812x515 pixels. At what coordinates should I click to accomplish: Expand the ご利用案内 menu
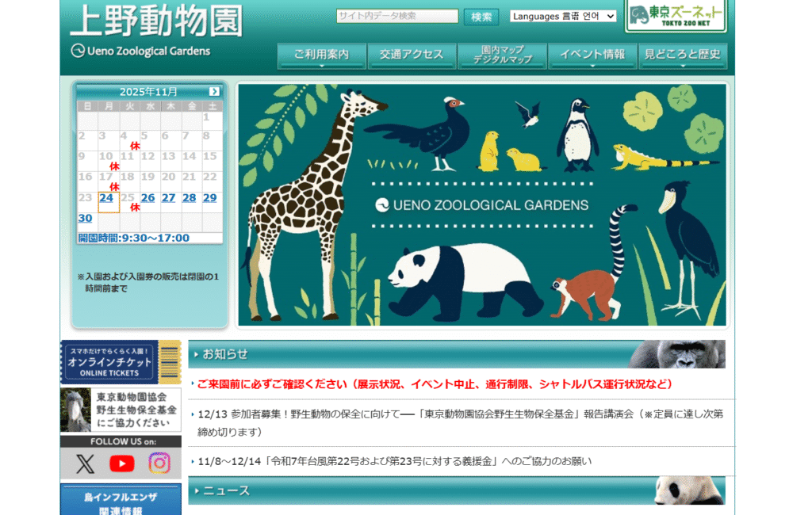click(321, 55)
